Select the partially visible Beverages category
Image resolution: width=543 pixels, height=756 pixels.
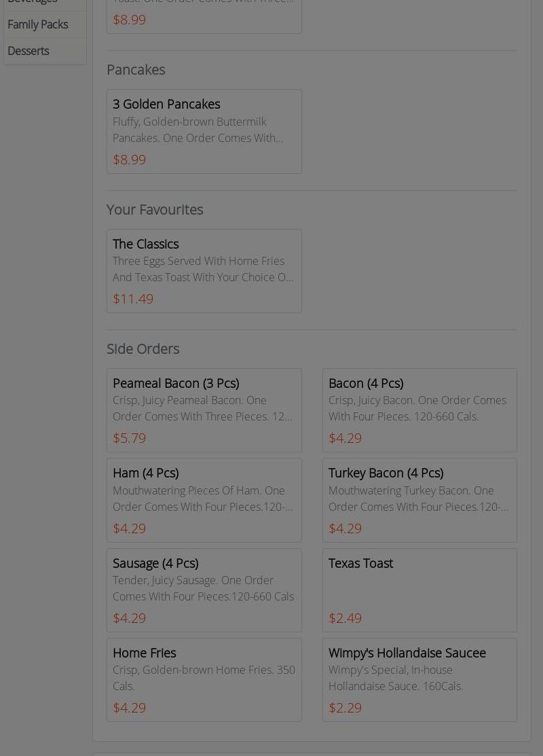click(33, 2)
